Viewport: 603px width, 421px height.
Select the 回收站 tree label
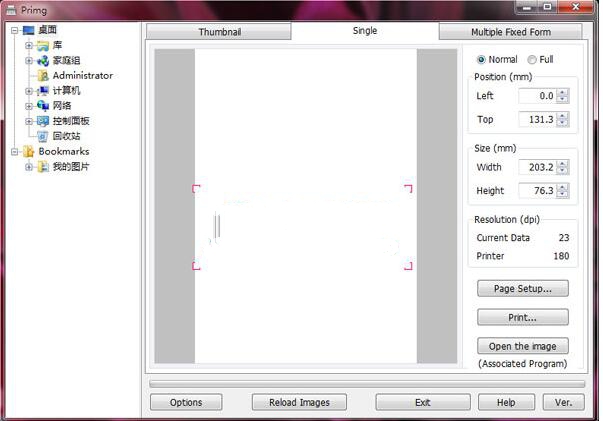66,136
